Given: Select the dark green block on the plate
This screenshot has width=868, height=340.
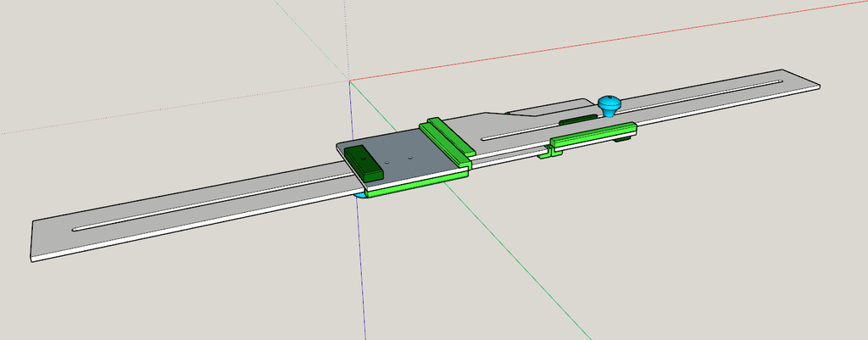Looking at the screenshot, I should coord(364,163).
